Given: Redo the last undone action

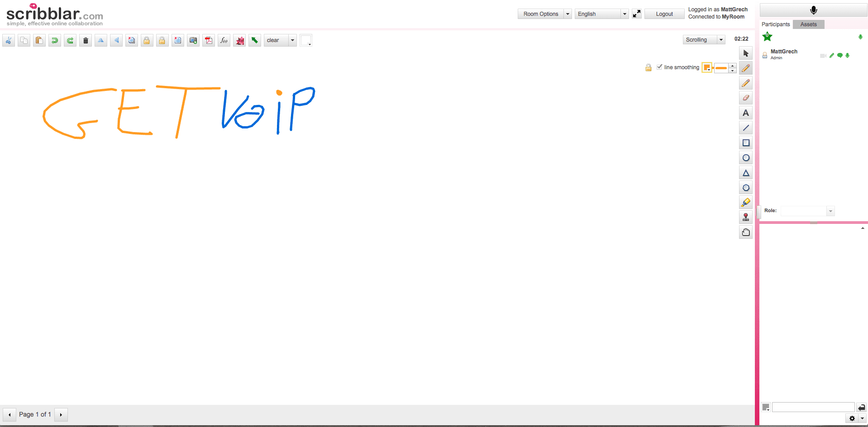Looking at the screenshot, I should coord(70,41).
